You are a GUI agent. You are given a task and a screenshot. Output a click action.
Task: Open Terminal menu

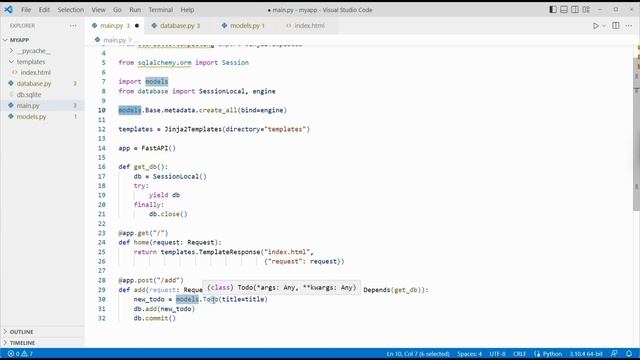coord(160,10)
